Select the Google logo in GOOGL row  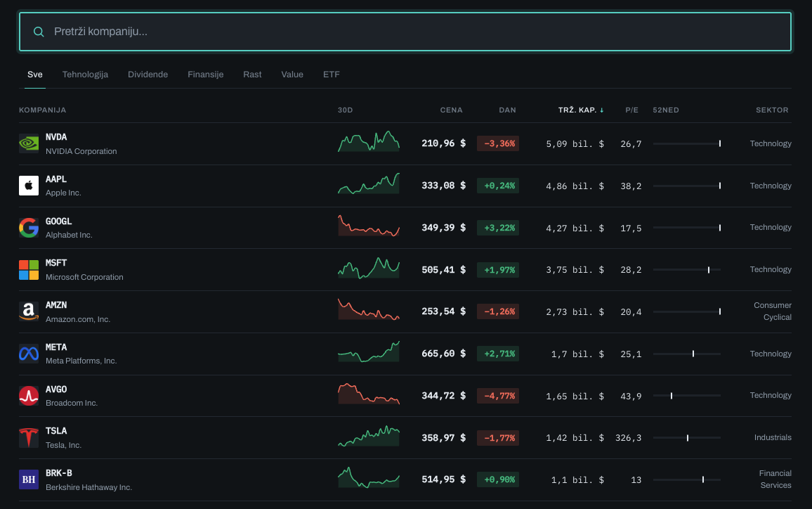click(x=29, y=228)
